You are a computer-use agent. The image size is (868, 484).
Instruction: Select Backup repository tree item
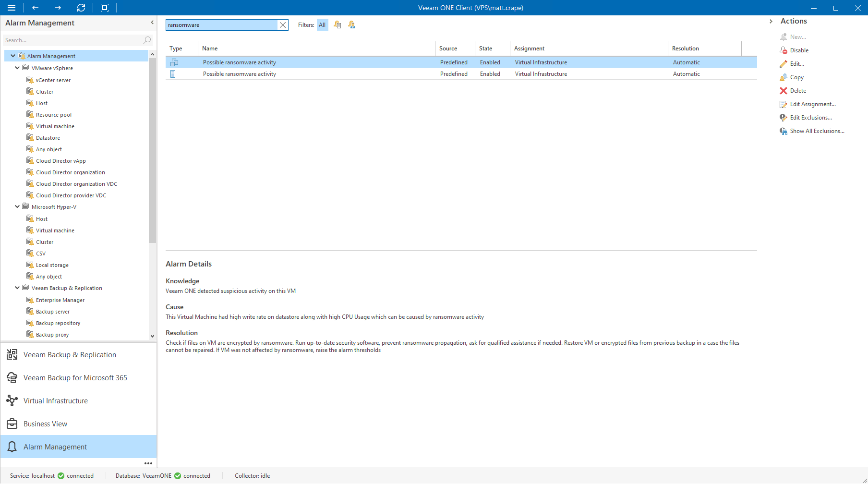[58, 323]
